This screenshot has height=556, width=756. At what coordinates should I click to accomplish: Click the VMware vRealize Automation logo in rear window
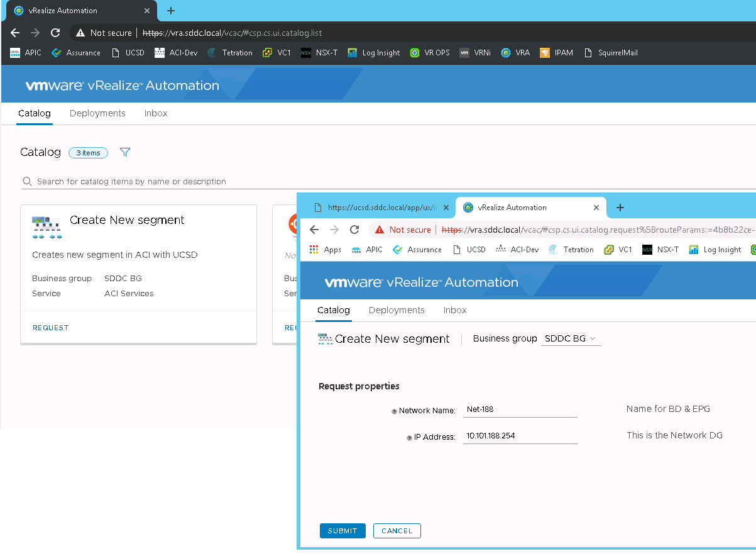tap(123, 86)
